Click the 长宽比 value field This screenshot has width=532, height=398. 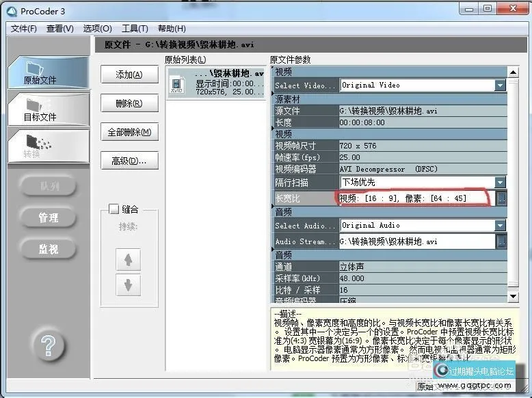pos(416,198)
